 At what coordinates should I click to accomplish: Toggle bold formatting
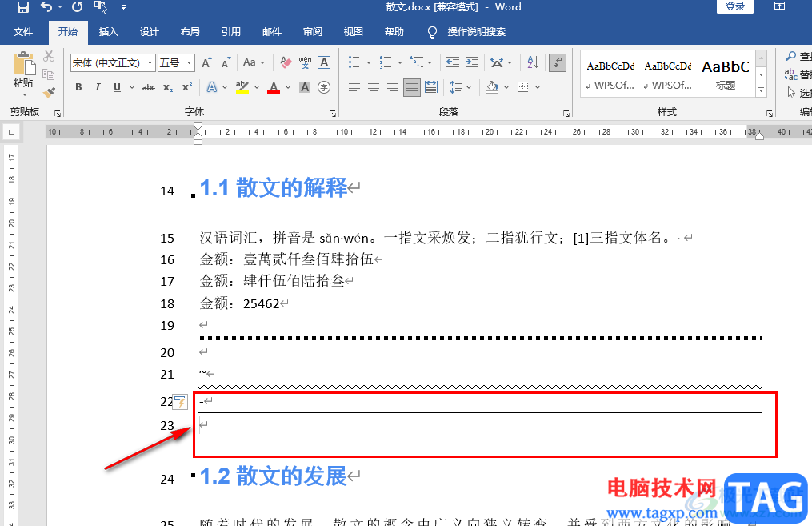click(78, 87)
